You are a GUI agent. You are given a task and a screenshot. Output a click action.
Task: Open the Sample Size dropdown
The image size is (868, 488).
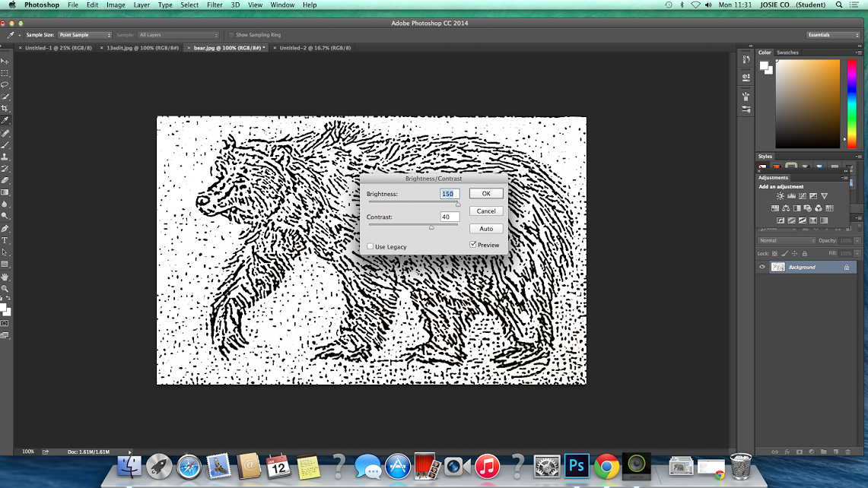[x=84, y=35]
